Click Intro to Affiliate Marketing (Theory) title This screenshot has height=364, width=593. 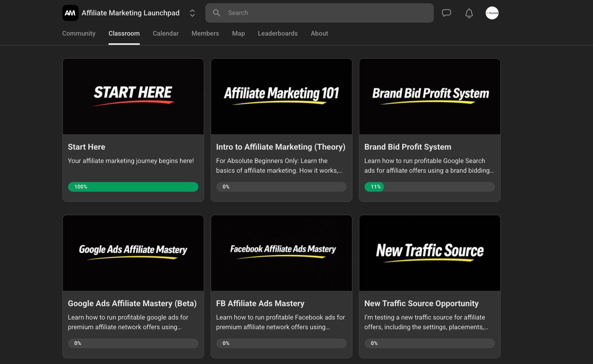[281, 147]
